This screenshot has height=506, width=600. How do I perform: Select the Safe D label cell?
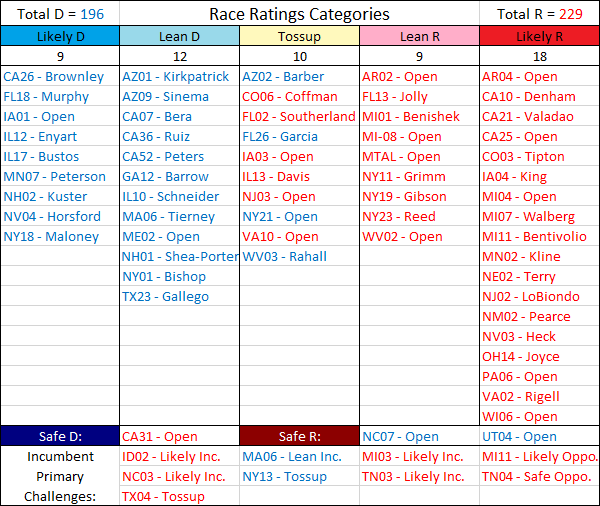tap(60, 436)
